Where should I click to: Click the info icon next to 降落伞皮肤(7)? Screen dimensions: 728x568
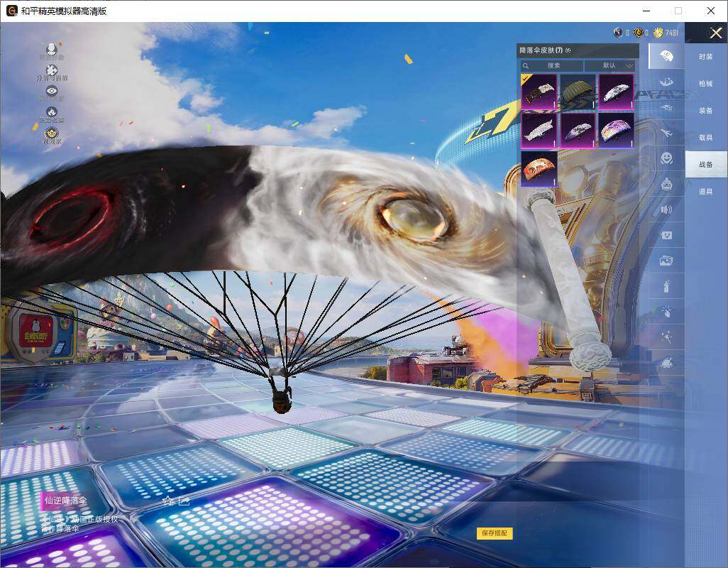[568, 50]
